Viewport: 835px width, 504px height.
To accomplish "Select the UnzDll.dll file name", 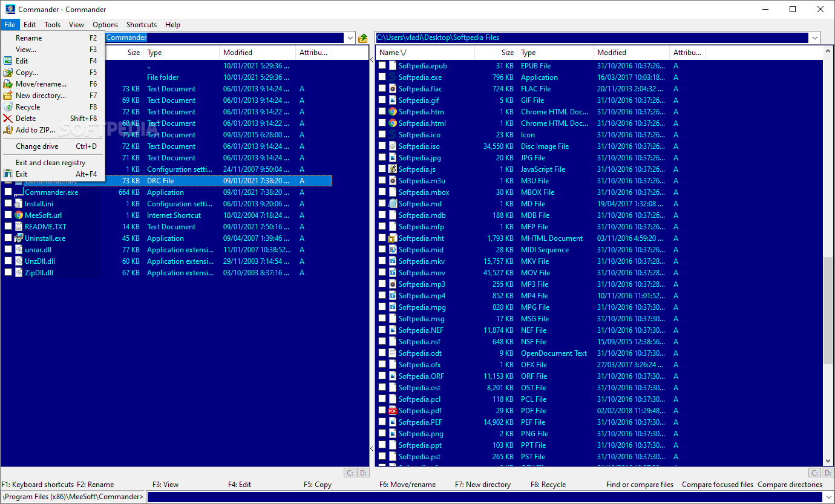I will coord(40,261).
